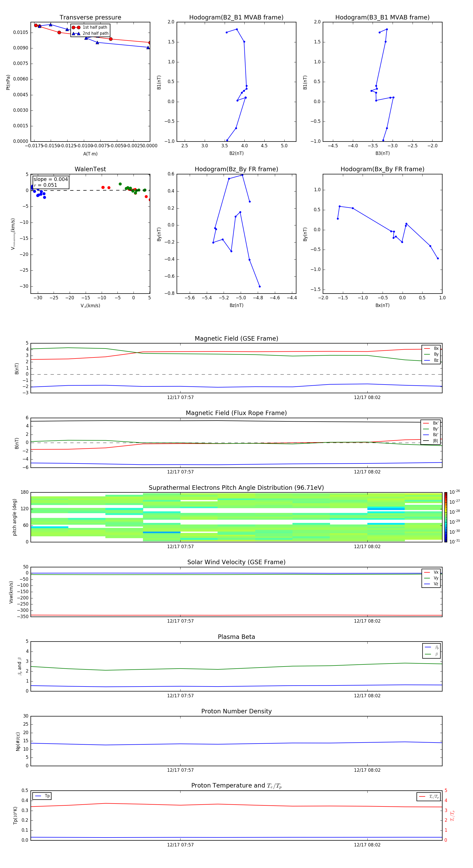Click the 'Bz(nT)' x-axis label
The height and width of the screenshot is (868, 473).
pos(236,305)
